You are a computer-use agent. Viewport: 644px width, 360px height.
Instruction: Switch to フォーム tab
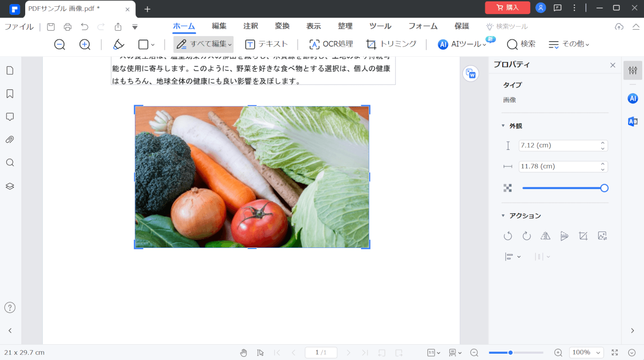click(423, 26)
